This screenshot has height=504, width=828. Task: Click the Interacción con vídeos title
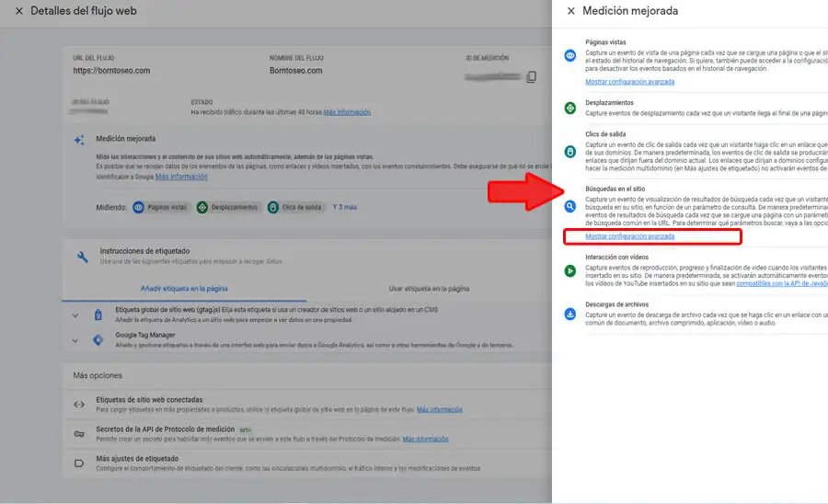point(616,258)
